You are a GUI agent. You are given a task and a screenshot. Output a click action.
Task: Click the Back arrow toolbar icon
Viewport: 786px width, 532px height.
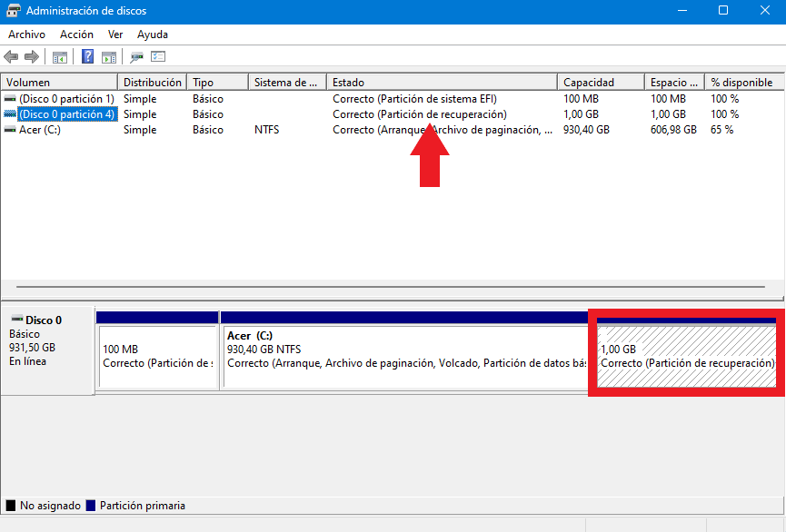pos(11,56)
